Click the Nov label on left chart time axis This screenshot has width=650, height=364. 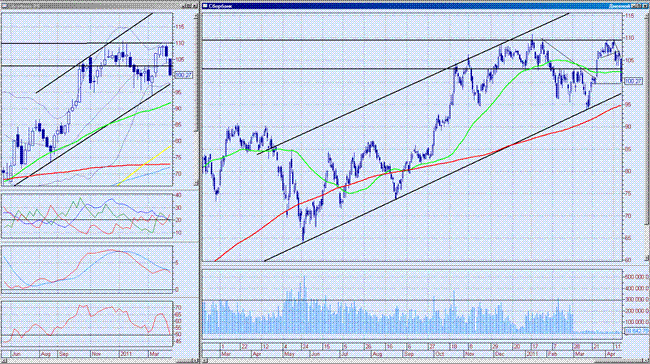[x=96, y=354]
